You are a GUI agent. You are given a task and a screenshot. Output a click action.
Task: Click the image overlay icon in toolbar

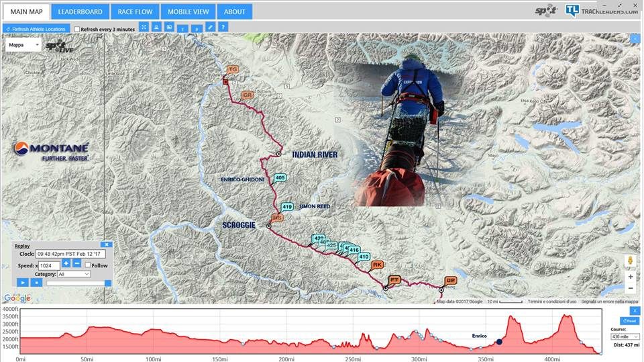169,27
